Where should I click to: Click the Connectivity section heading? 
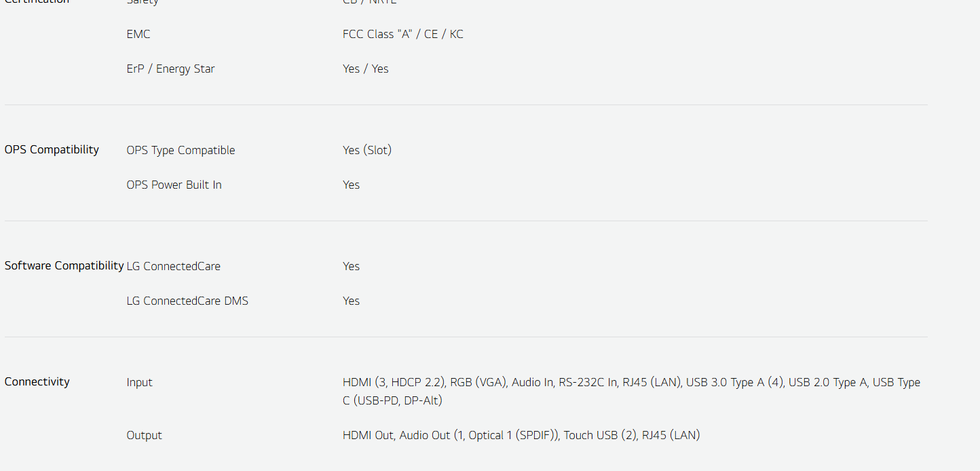(x=37, y=381)
